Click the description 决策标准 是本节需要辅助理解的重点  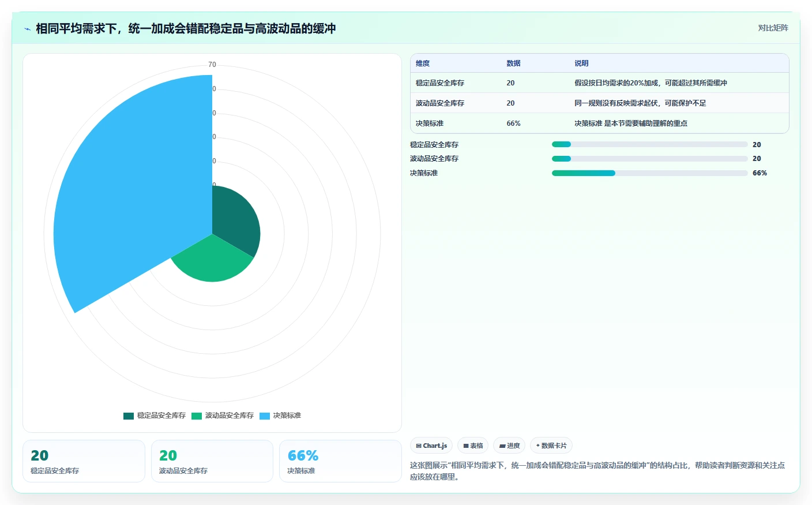631,124
